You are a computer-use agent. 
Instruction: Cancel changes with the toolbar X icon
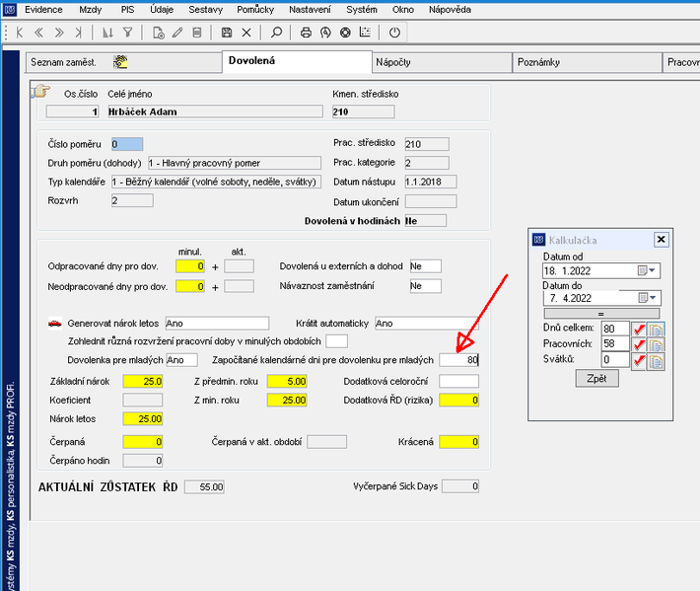coord(246,33)
